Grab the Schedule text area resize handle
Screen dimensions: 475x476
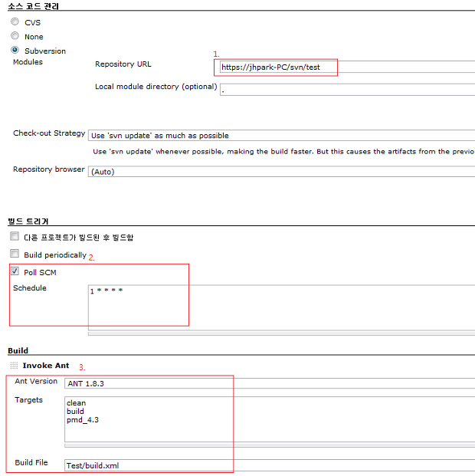[x=281, y=333]
